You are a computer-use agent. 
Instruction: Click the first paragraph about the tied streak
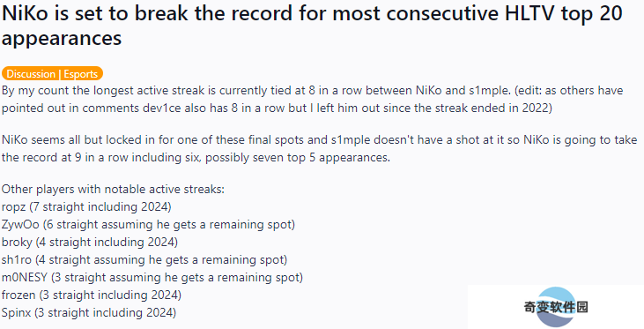[x=313, y=99]
